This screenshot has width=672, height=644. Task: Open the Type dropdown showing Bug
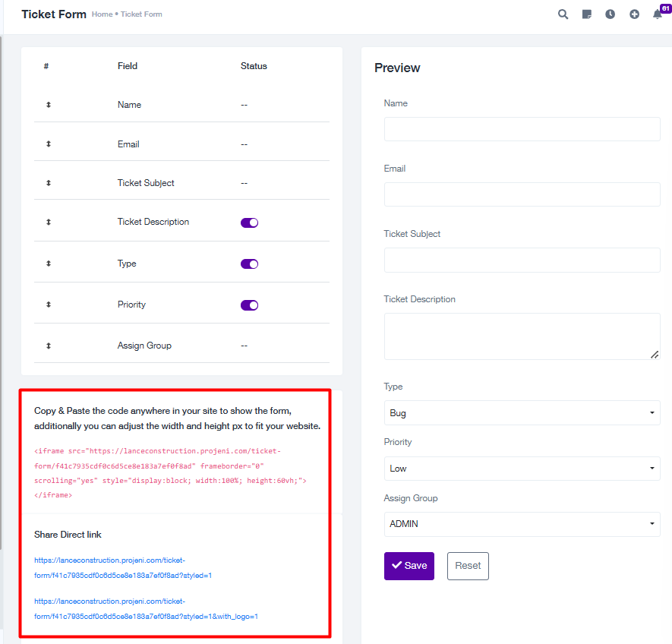click(x=522, y=413)
